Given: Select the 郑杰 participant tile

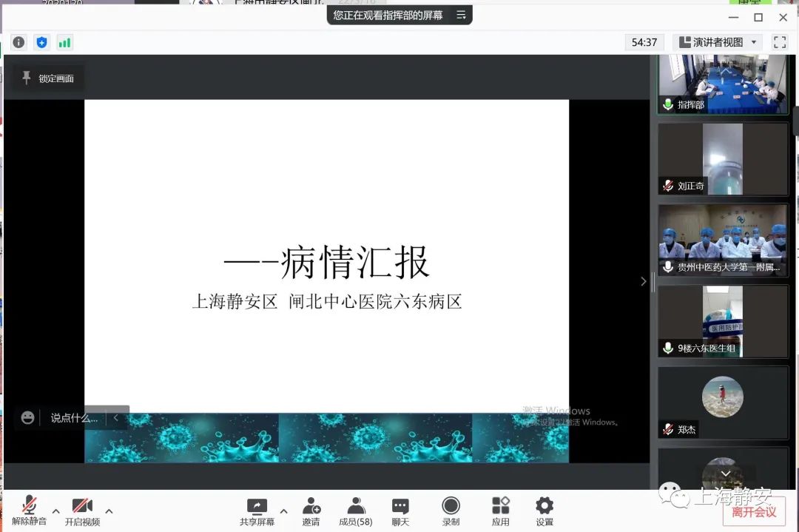Looking at the screenshot, I should click(x=723, y=402).
